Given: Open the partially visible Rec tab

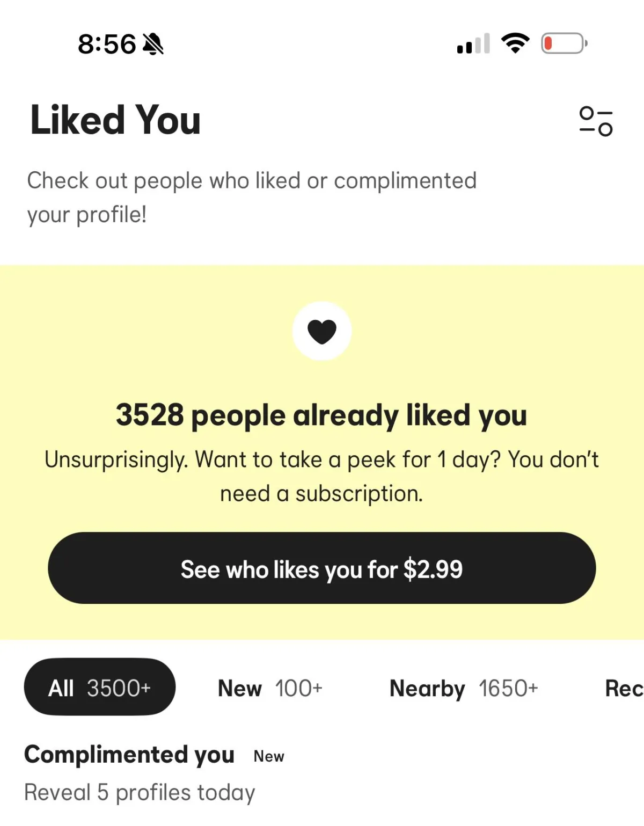Looking at the screenshot, I should 624,688.
